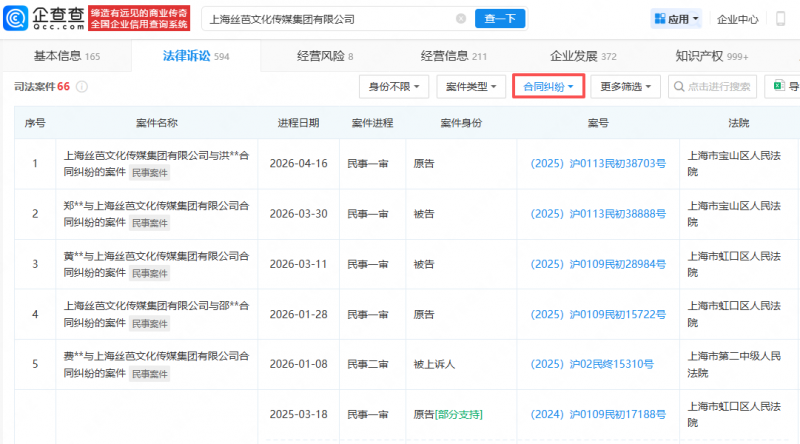Click the 洪** contract dispute case name
Screen dimensions: 800x444
click(156, 164)
